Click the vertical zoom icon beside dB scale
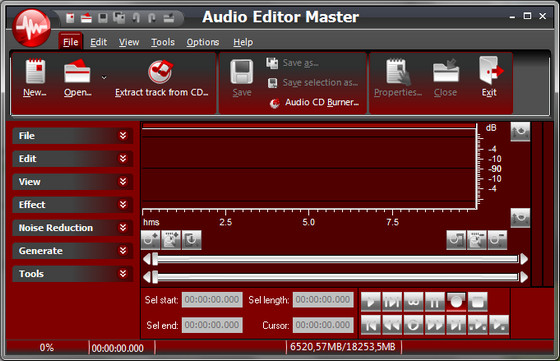 coord(520,132)
